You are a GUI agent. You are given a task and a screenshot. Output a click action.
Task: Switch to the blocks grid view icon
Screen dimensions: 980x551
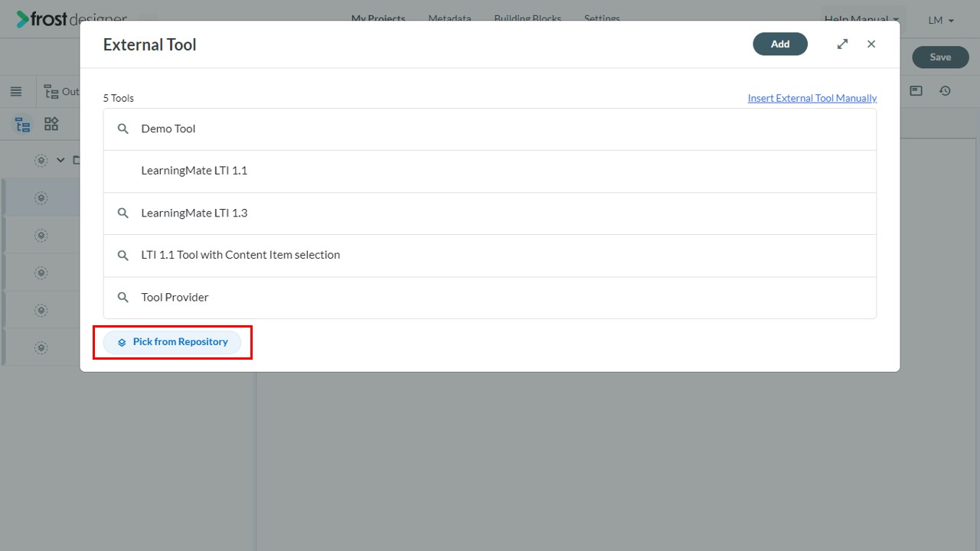51,124
